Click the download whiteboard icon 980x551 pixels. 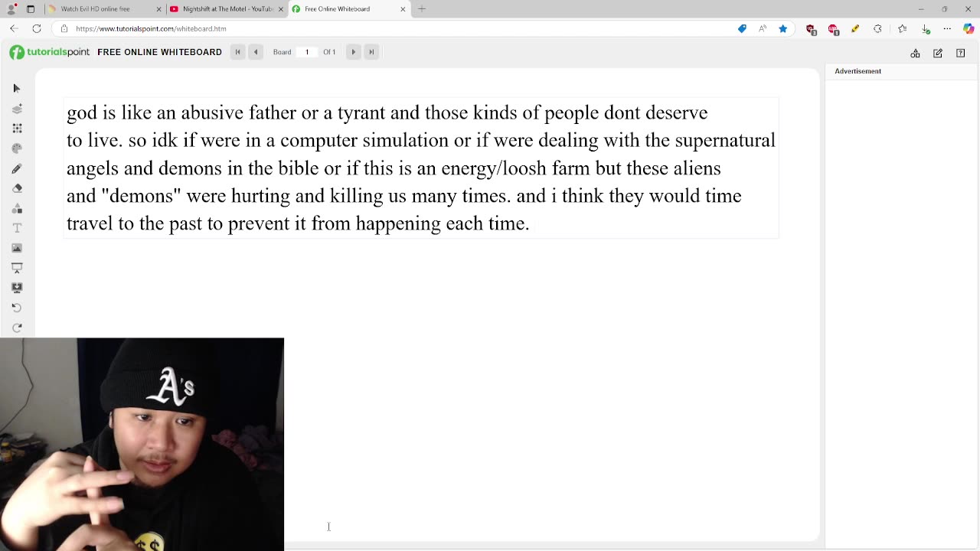click(x=17, y=288)
